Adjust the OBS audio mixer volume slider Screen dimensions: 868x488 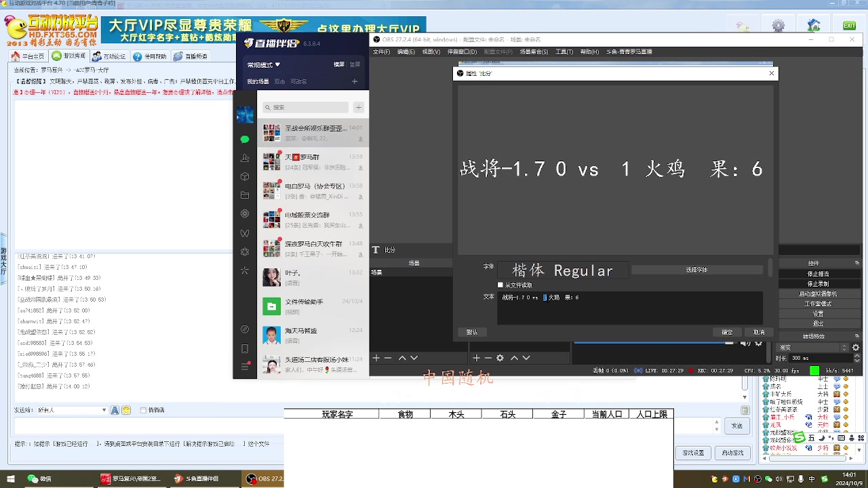654,343
